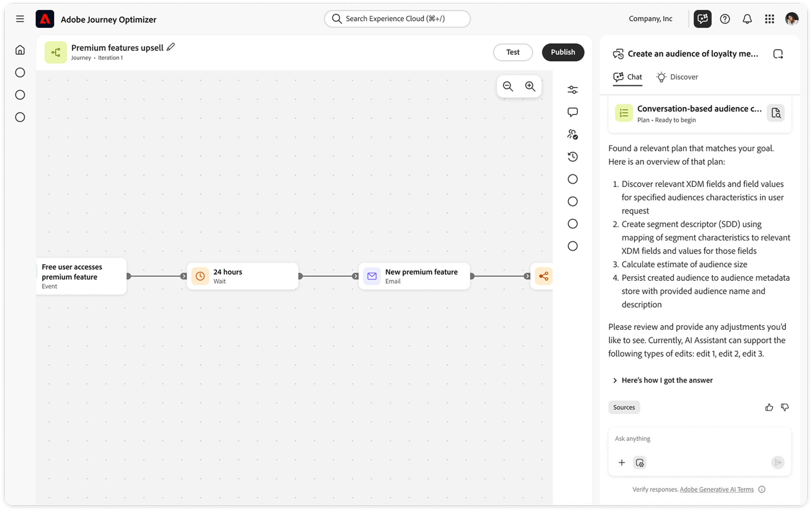
Task: Inspect the plan with the document search icon
Action: click(x=776, y=113)
